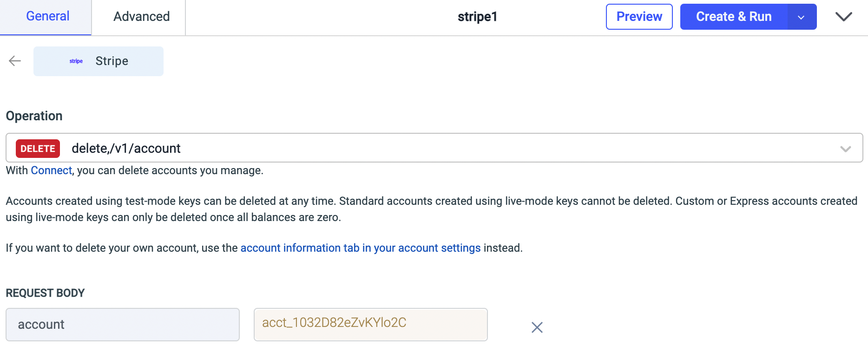The height and width of the screenshot is (352, 868).
Task: Go back using the left arrow icon
Action: 15,61
